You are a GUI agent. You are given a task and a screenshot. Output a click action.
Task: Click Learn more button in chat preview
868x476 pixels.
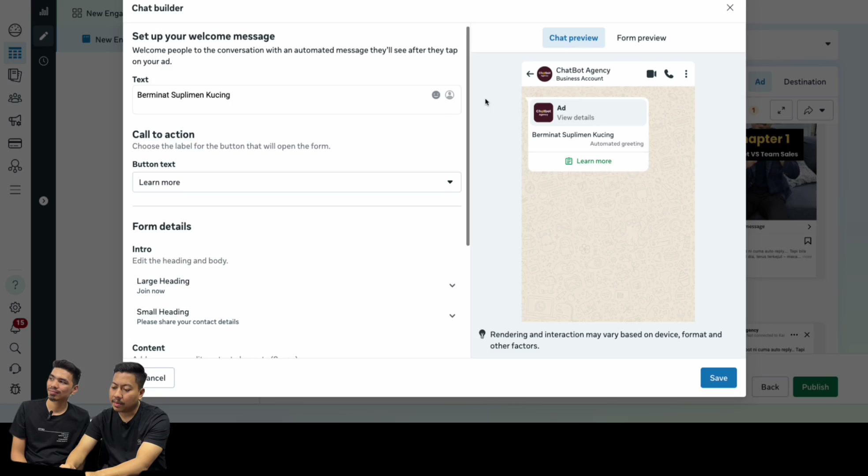click(x=588, y=161)
